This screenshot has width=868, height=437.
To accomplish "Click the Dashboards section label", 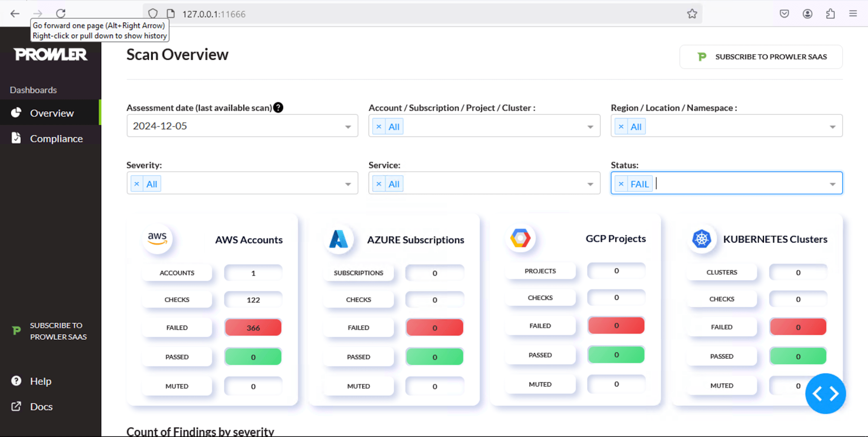I will point(33,90).
